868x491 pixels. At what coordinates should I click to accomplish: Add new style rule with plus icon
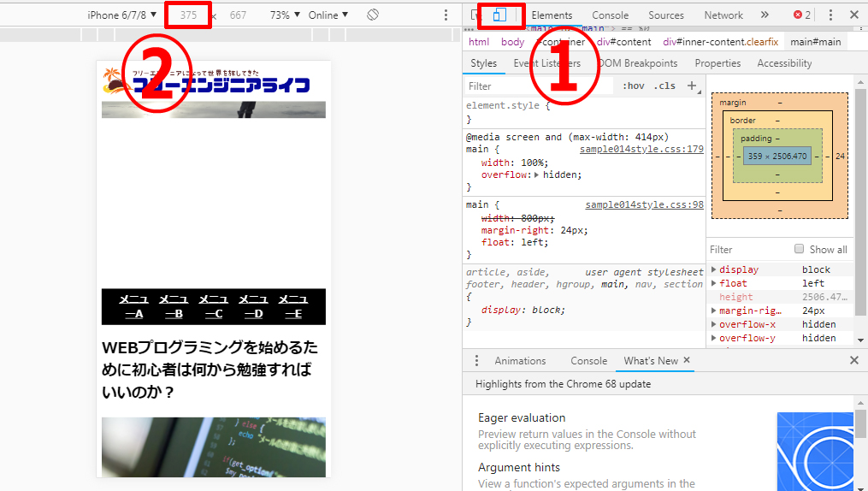tap(692, 86)
